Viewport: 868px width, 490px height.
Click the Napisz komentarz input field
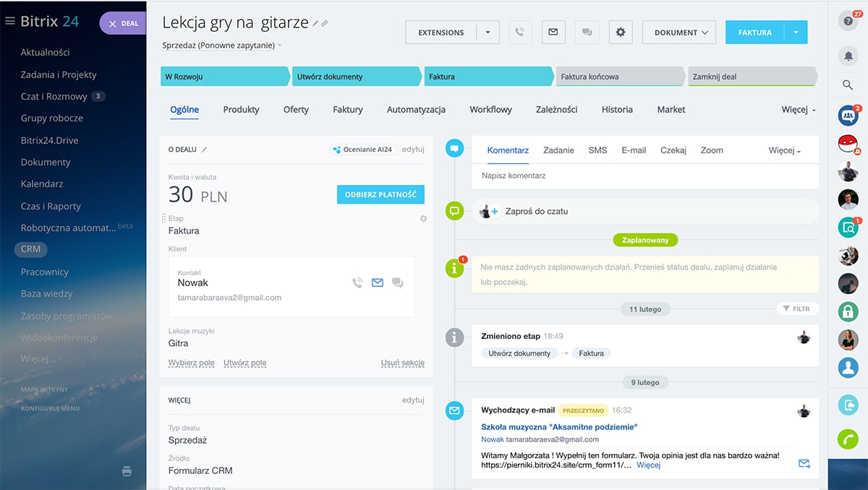point(644,176)
